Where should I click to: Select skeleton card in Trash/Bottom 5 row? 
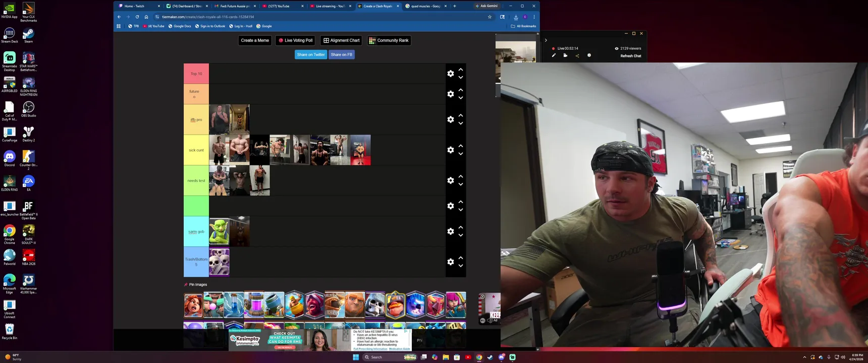219,262
